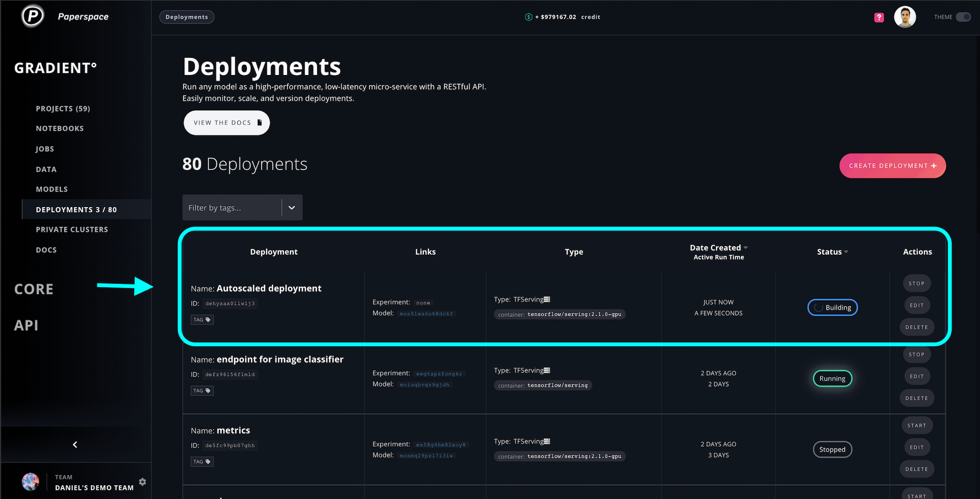This screenshot has width=980, height=499.
Task: Switch to API section
Action: tap(26, 325)
